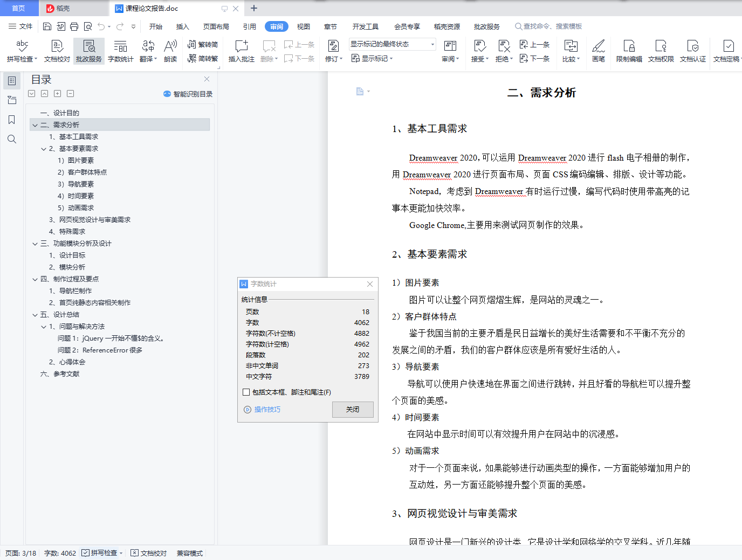The height and width of the screenshot is (560, 742).
Task: Open print preview from quick access bar
Action: coord(88,26)
